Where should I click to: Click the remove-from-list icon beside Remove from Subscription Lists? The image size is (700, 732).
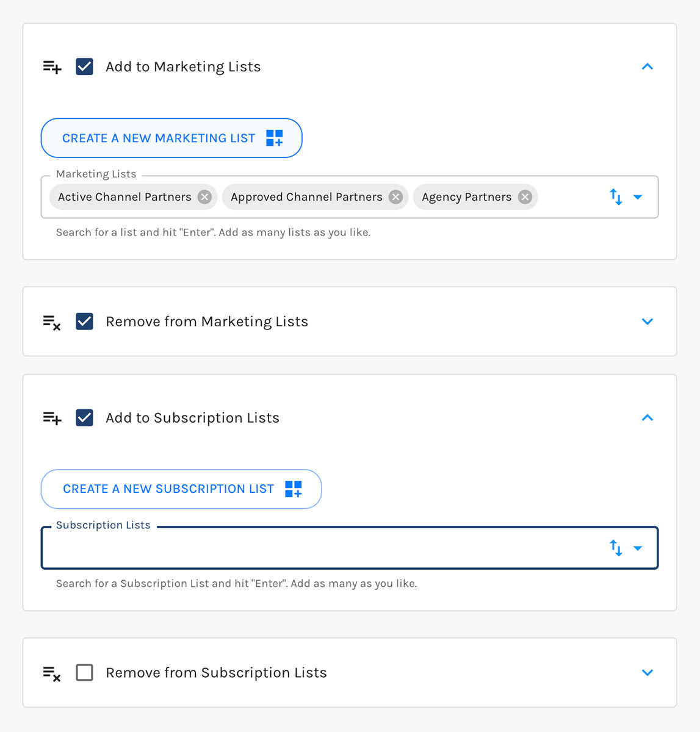coord(52,673)
